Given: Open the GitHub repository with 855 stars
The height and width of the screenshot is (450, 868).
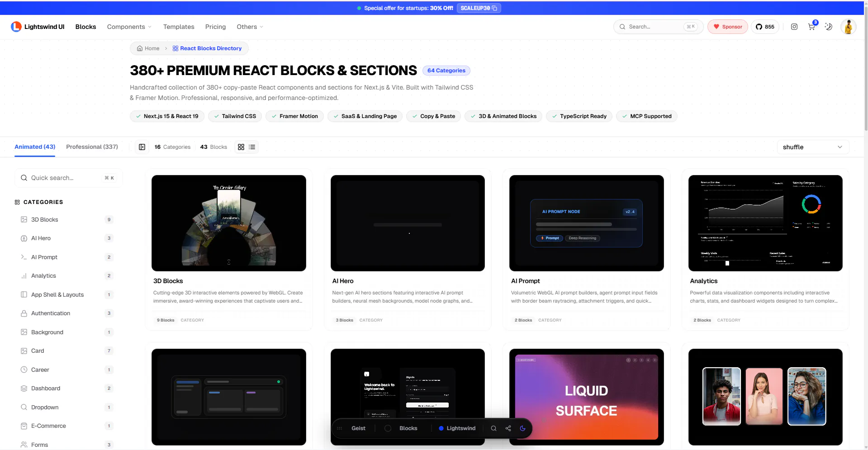Looking at the screenshot, I should pyautogui.click(x=765, y=27).
